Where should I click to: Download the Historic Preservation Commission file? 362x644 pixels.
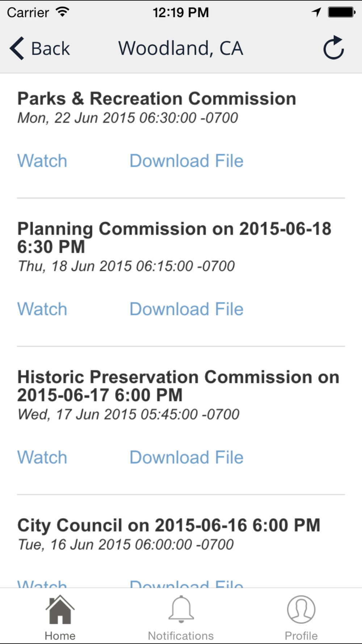click(x=186, y=457)
